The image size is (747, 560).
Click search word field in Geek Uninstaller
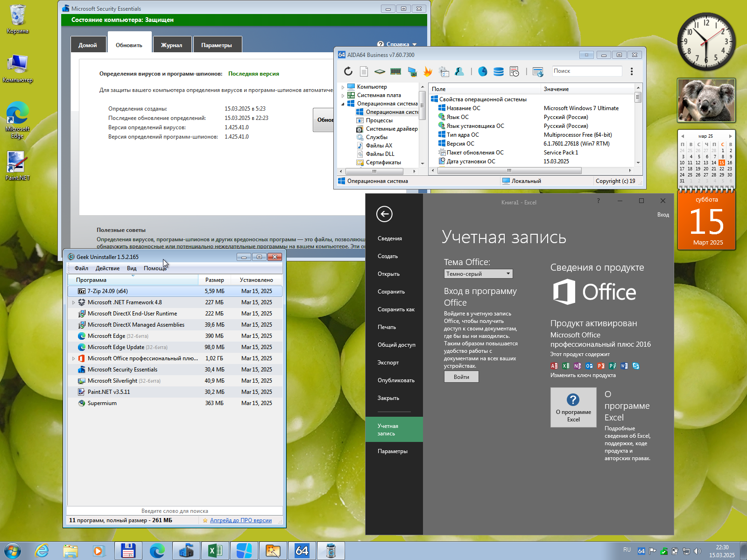pos(175,511)
